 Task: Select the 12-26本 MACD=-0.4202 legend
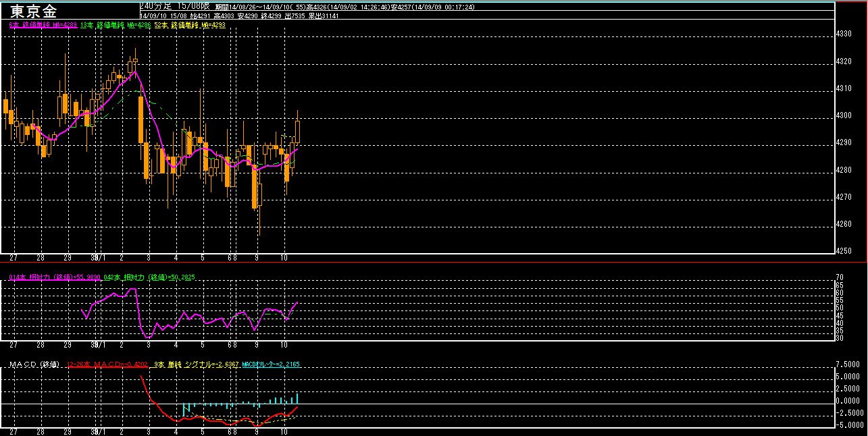pos(108,364)
